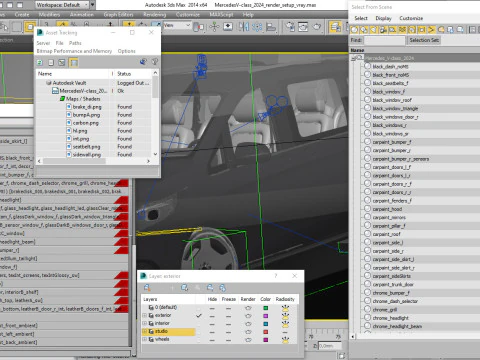The image size is (480, 360).
Task: Collapse the Maps / Shaders tree node
Action: pos(62,99)
